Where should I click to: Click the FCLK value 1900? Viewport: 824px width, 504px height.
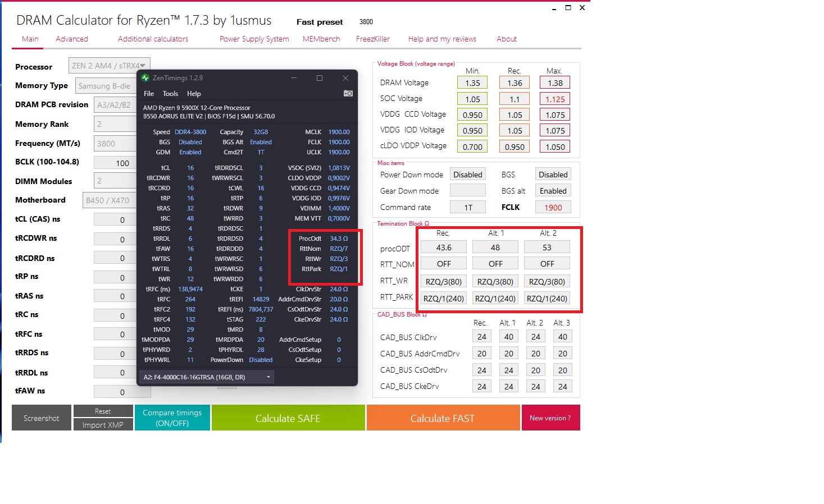tap(553, 207)
